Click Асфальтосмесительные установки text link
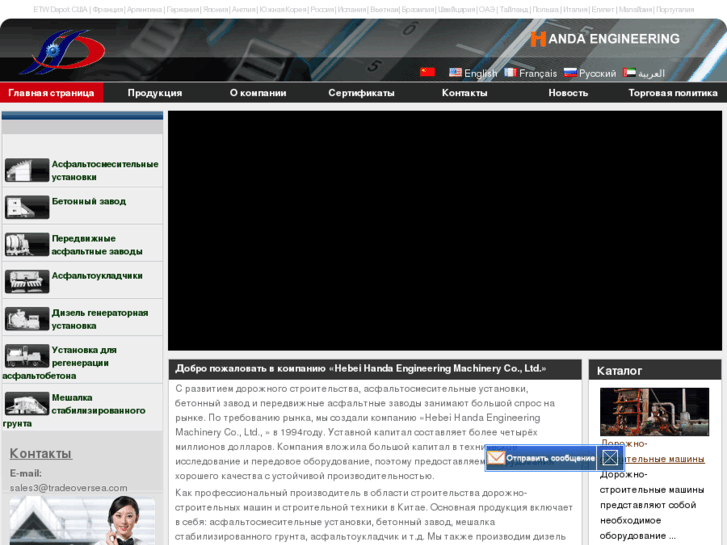This screenshot has width=727, height=545. pos(105,170)
